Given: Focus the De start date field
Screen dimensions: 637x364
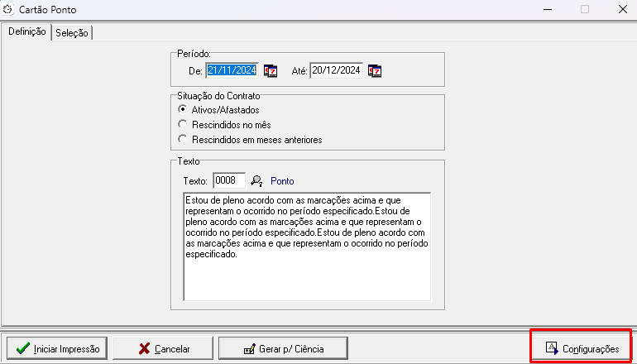Looking at the screenshot, I should 232,71.
